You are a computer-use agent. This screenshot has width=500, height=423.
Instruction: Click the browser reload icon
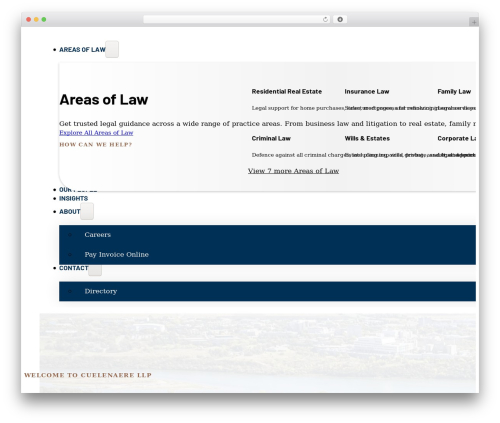tap(325, 20)
